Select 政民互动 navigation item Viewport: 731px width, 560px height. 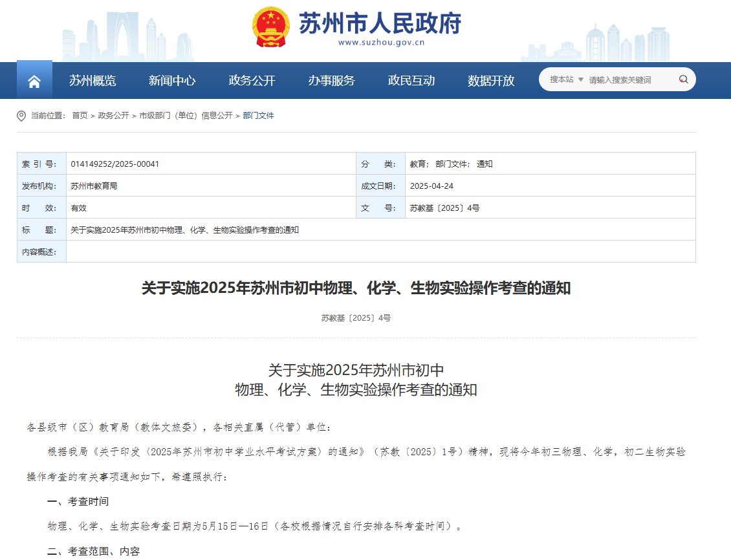(x=411, y=81)
